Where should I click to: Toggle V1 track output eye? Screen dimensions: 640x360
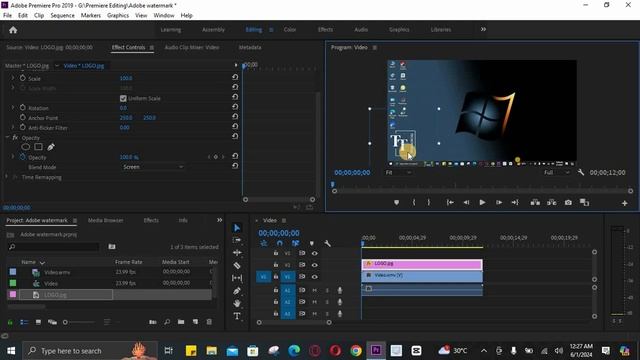(314, 277)
